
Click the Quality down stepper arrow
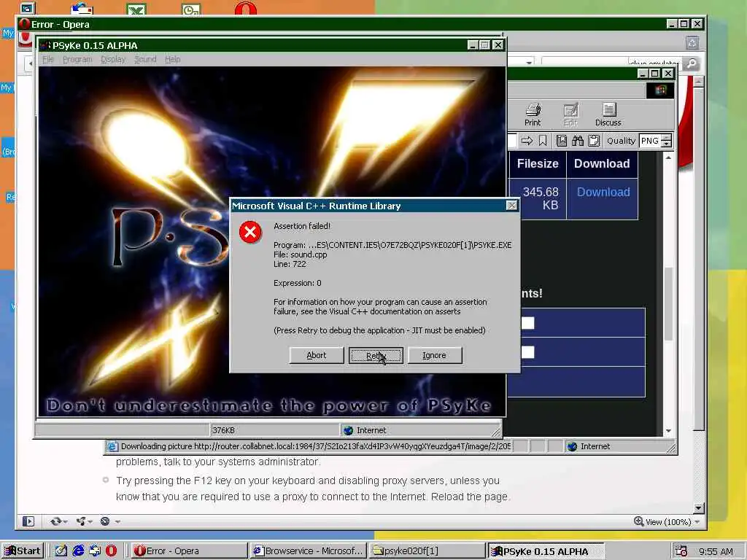tap(667, 144)
